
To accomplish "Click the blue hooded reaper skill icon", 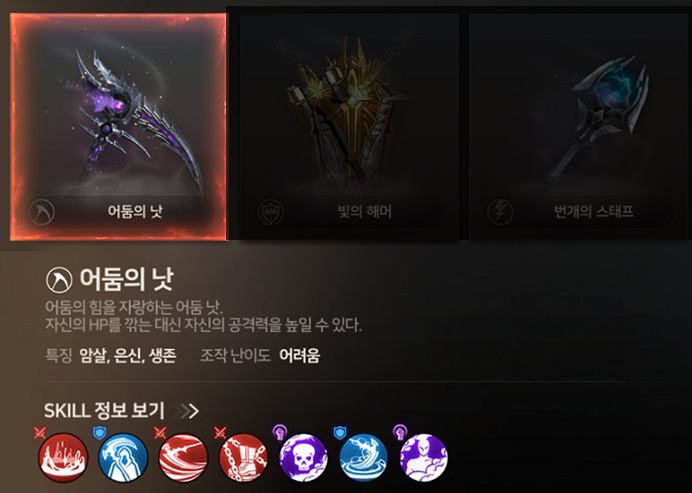I will tap(123, 457).
